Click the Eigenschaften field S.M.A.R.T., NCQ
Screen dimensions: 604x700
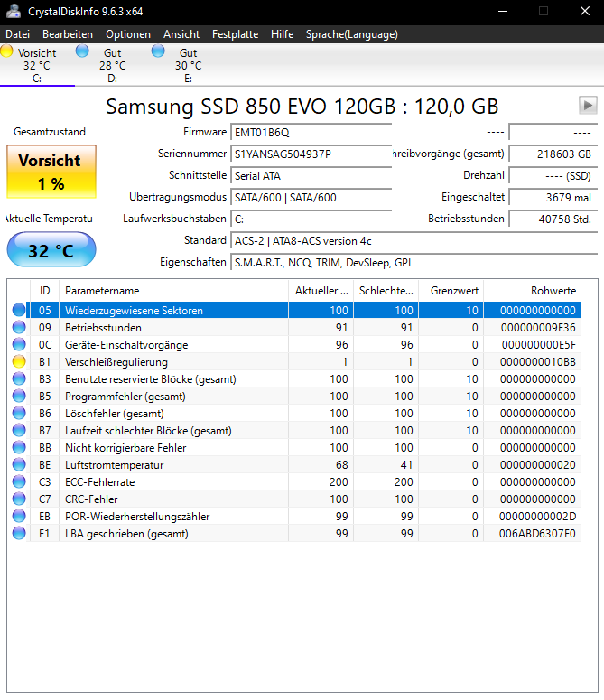click(x=414, y=263)
